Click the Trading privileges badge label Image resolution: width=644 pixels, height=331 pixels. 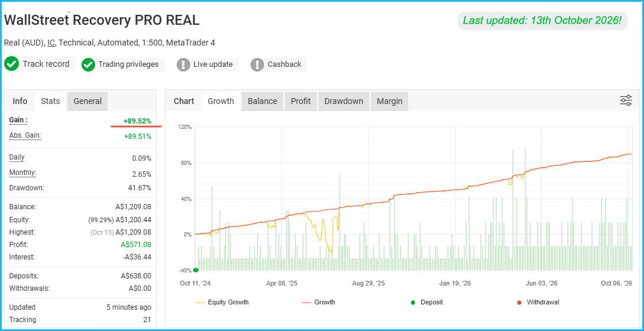[128, 64]
